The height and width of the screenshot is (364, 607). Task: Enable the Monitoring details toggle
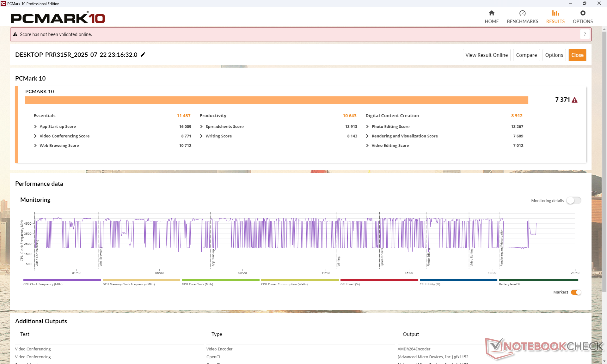(573, 201)
